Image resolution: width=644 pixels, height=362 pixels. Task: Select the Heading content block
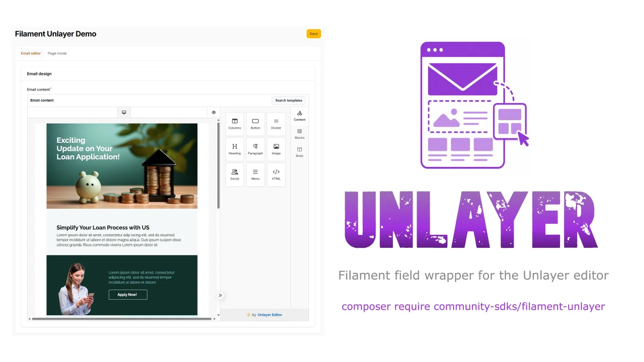(x=234, y=149)
